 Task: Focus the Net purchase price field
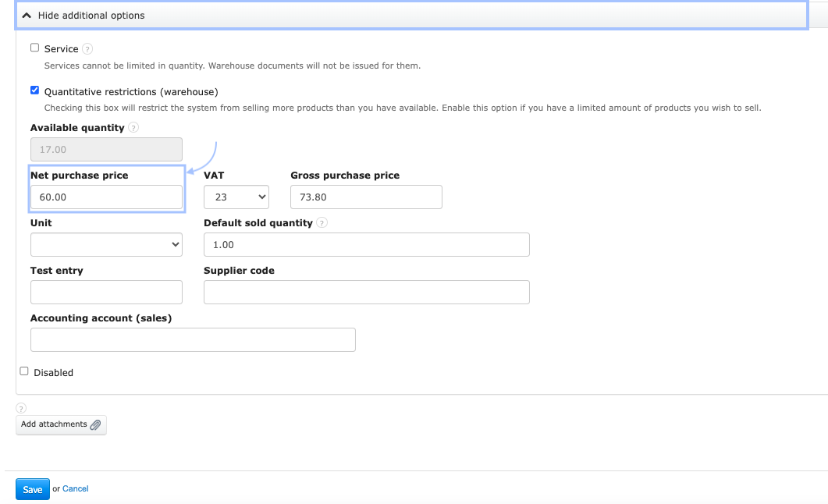click(x=106, y=197)
